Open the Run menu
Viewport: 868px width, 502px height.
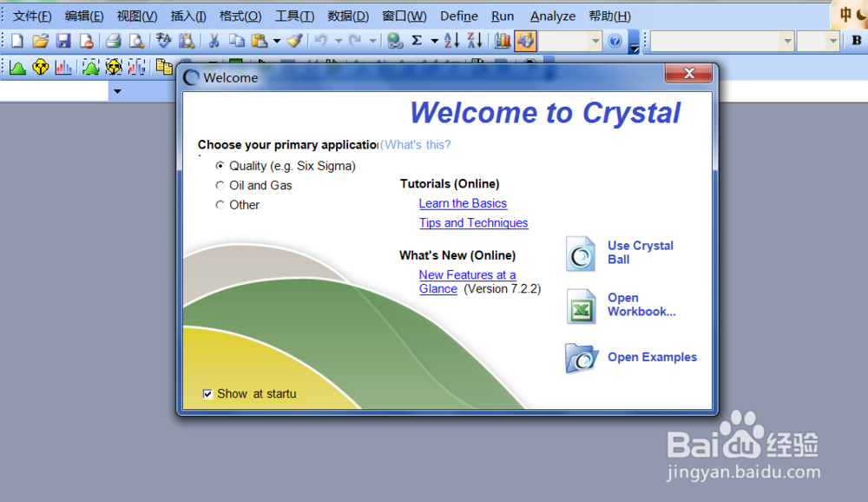[503, 17]
